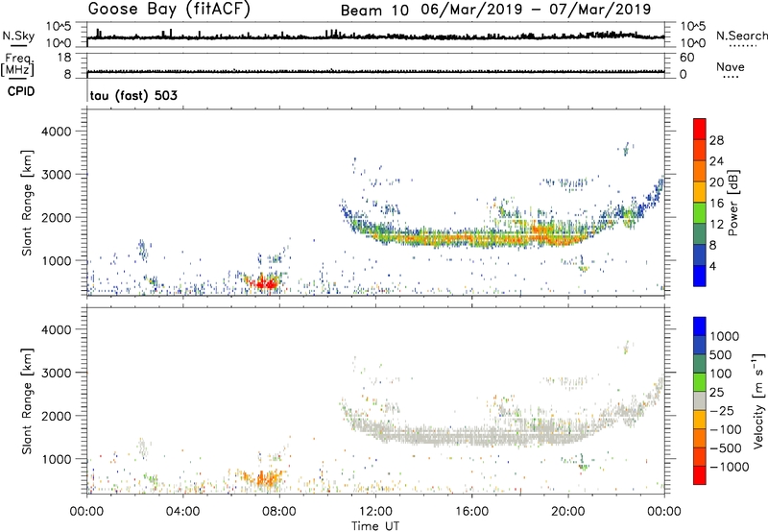Click the red high-power echo patch in the power panel
The height and width of the screenshot is (532, 768).
[265, 282]
